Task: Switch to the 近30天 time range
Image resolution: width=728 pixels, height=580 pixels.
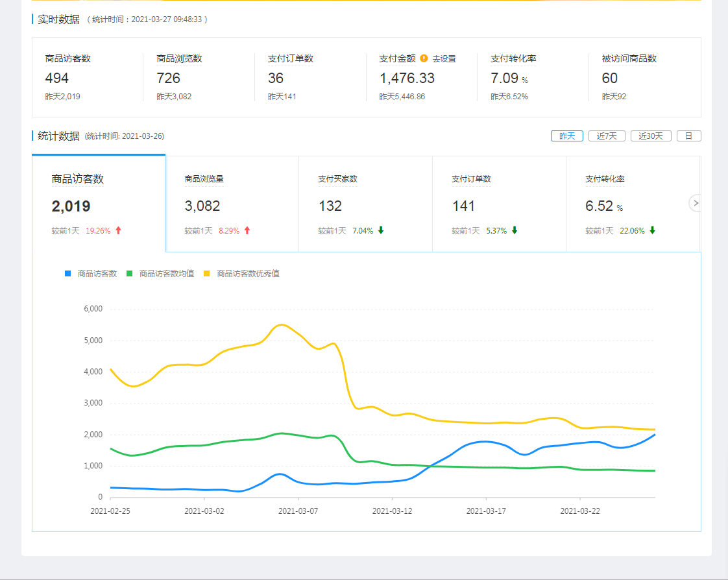Action: pyautogui.click(x=650, y=136)
